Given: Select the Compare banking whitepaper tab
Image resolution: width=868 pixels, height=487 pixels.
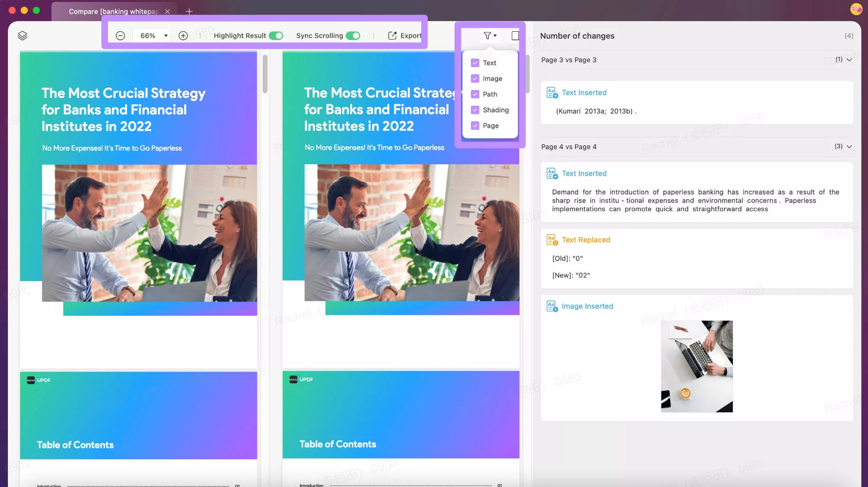Looking at the screenshot, I should (x=114, y=11).
